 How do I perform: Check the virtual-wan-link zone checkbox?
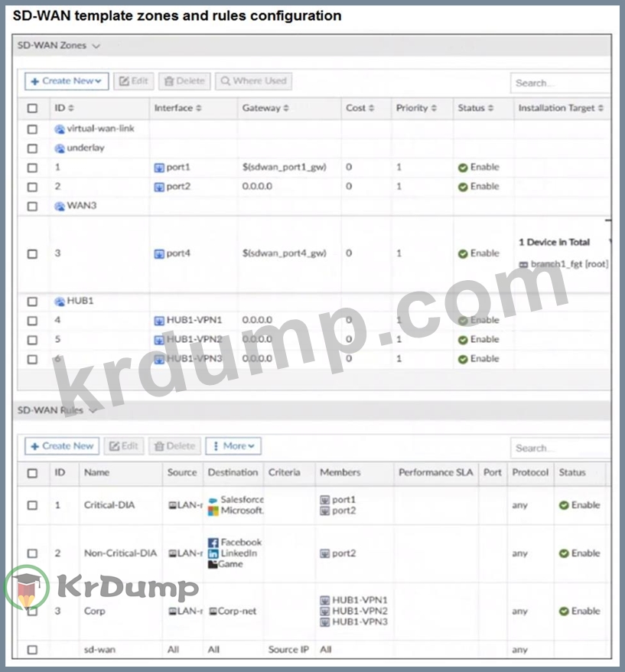[32, 129]
